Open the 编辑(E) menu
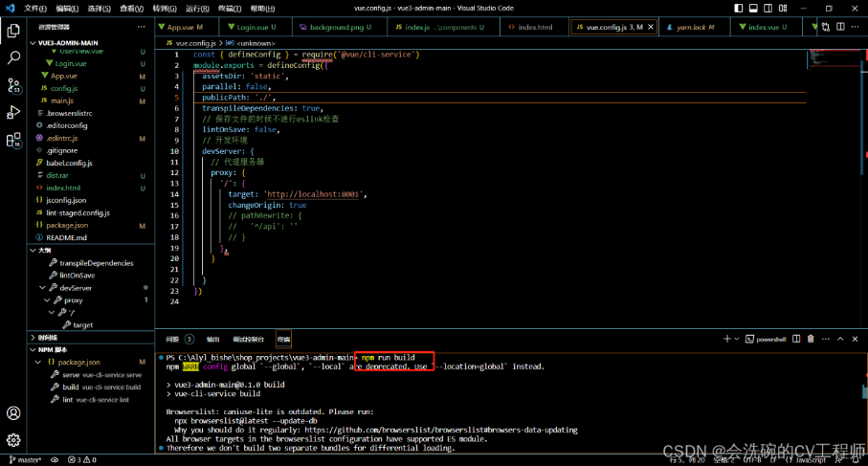 coord(67,9)
